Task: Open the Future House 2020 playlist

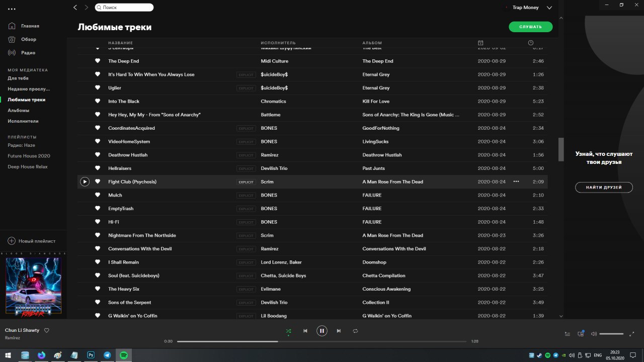Action: (x=29, y=156)
